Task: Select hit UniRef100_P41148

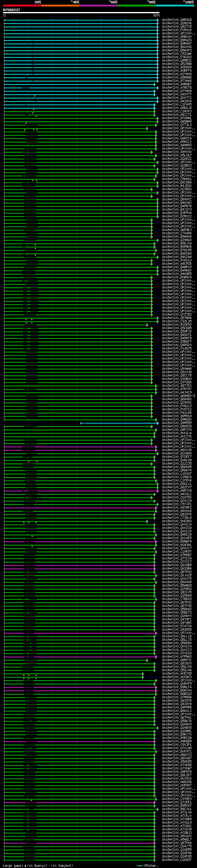Action: coord(177,413)
